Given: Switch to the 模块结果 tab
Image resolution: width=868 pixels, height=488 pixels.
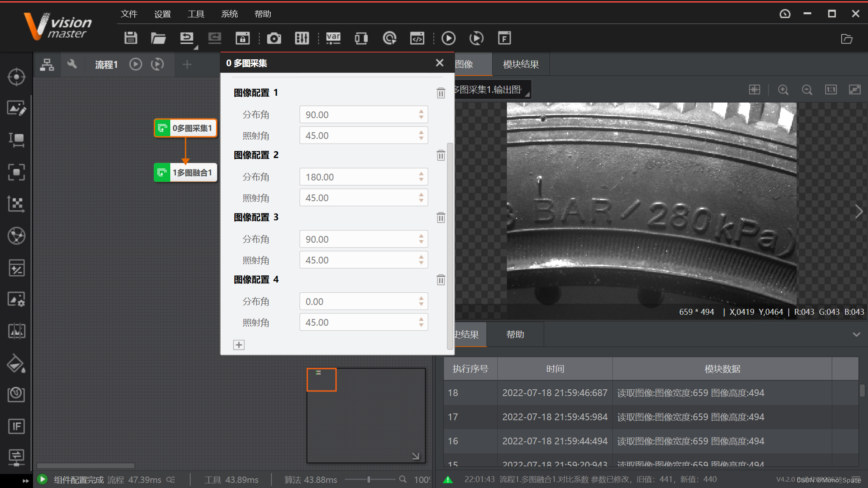Looking at the screenshot, I should coord(521,64).
